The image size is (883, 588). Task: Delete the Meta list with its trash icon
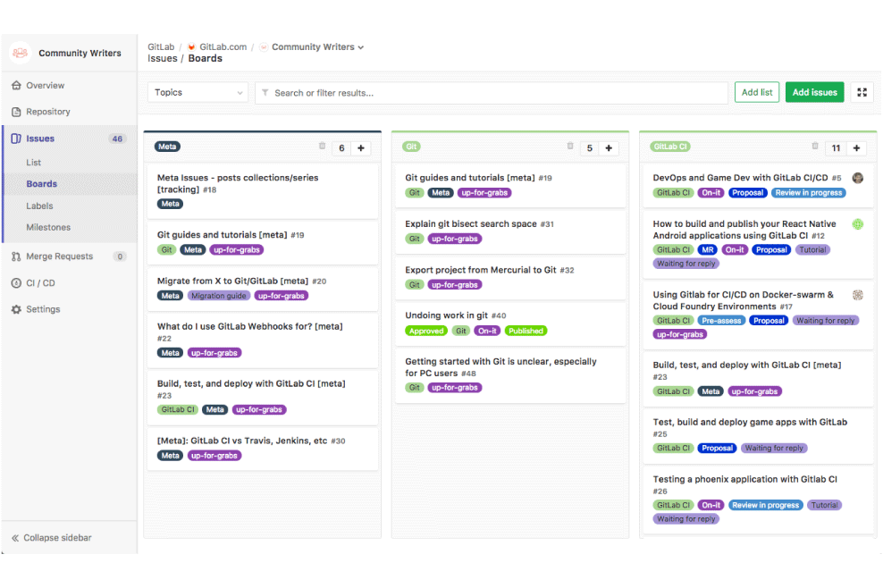click(x=322, y=146)
